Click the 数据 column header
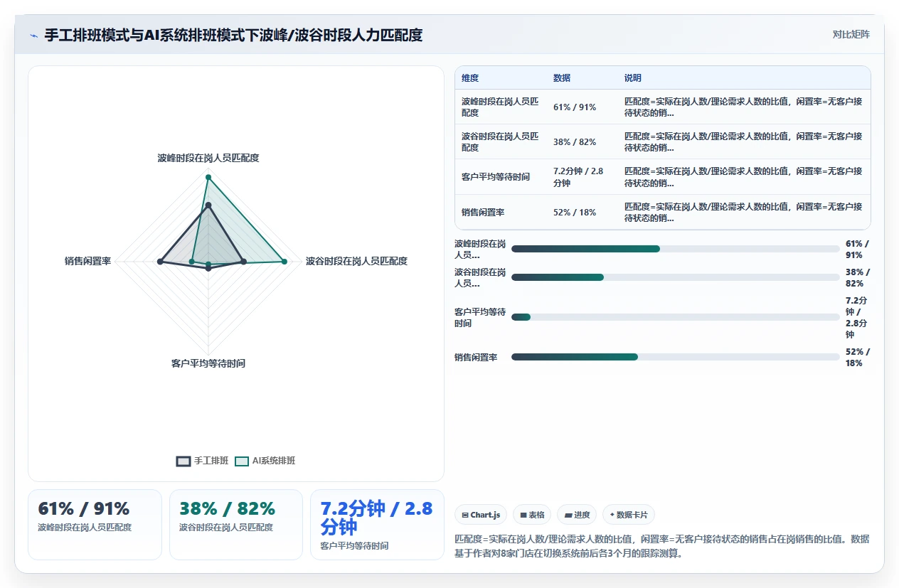This screenshot has width=899, height=588. point(562,78)
